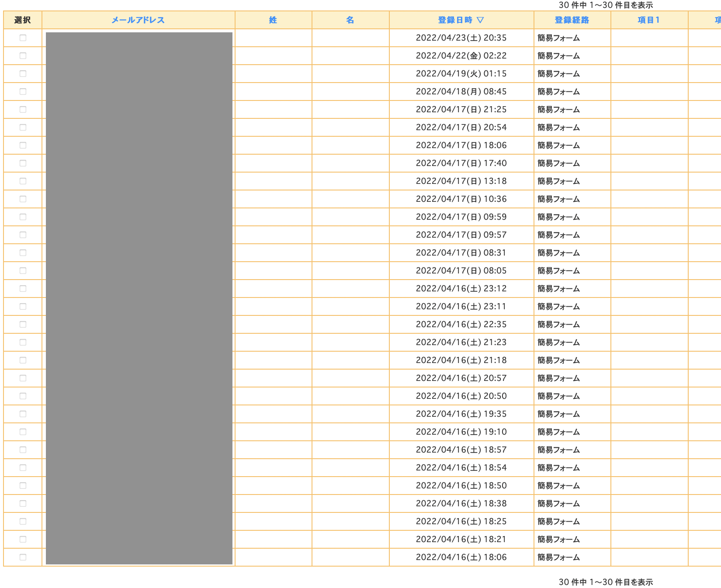Screen dimensions: 721x588
Task: Check the row registered 2022/04/16(土) 18:21
Action: point(23,540)
